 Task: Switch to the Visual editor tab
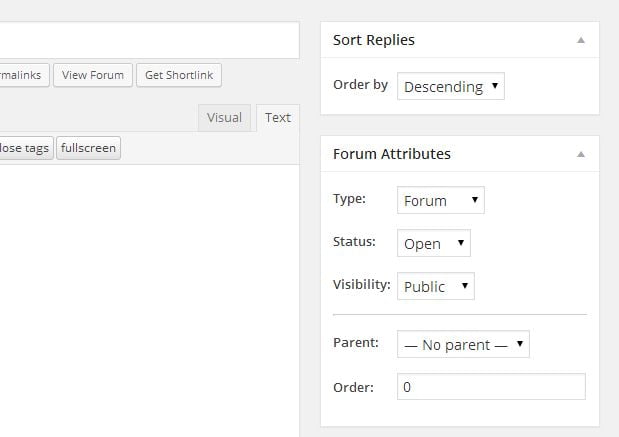pos(224,118)
